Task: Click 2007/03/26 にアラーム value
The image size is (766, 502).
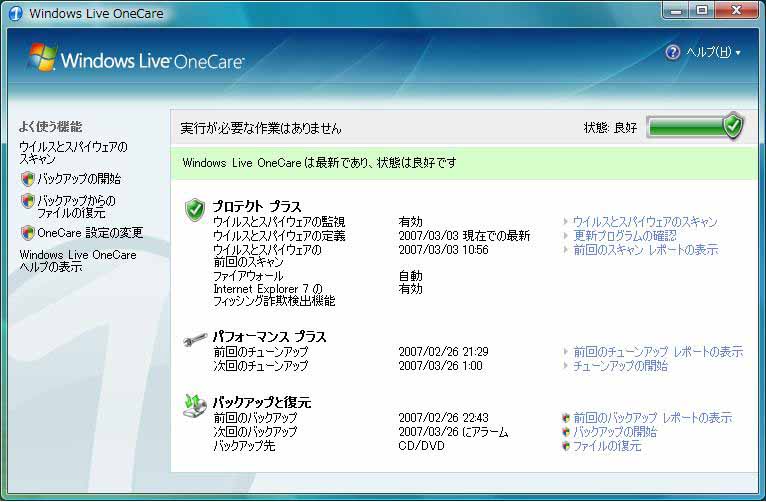Action: point(453,432)
